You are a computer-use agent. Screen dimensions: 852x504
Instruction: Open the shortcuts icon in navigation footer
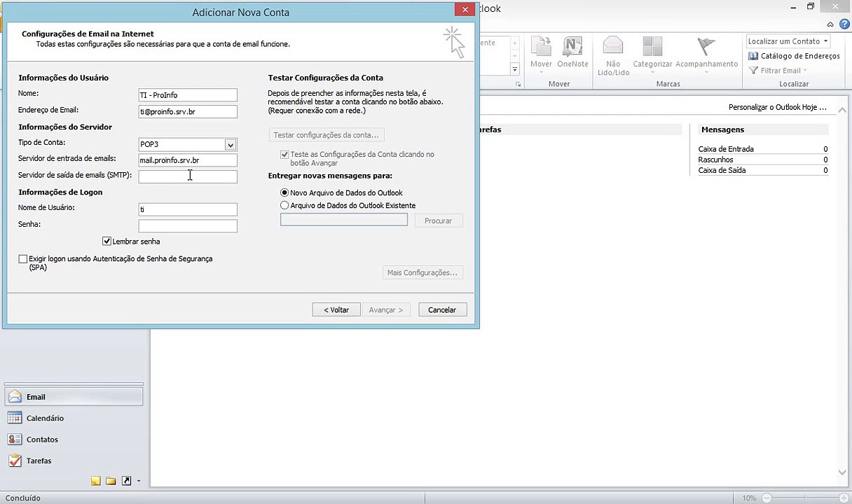(x=126, y=481)
